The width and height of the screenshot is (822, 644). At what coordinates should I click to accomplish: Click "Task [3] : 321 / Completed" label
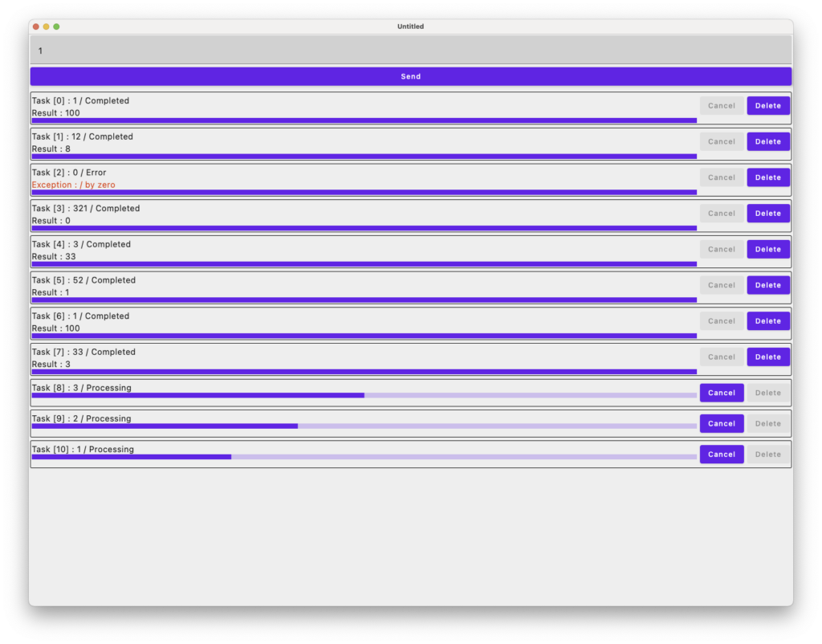click(x=86, y=209)
